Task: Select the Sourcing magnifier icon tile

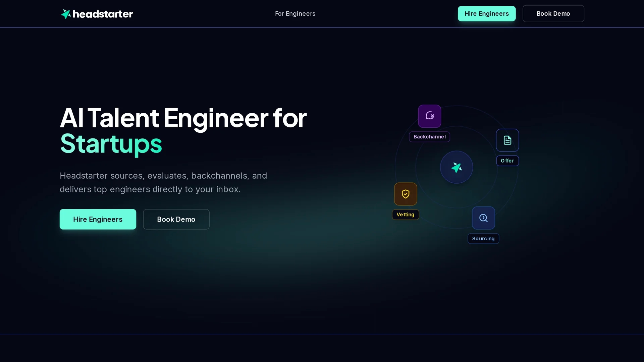Action: coord(483,218)
